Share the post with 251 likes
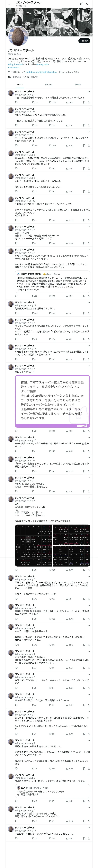This screenshot has width=98, height=868. tap(89, 125)
